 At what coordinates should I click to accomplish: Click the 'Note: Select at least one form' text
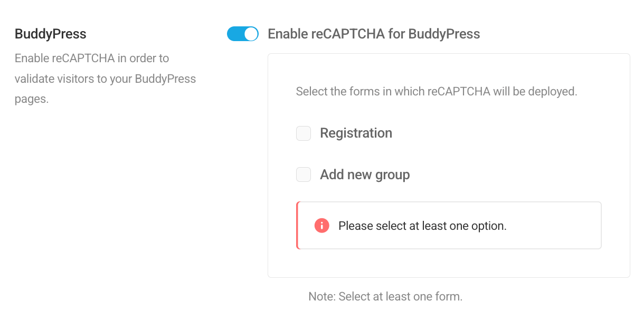tap(385, 296)
